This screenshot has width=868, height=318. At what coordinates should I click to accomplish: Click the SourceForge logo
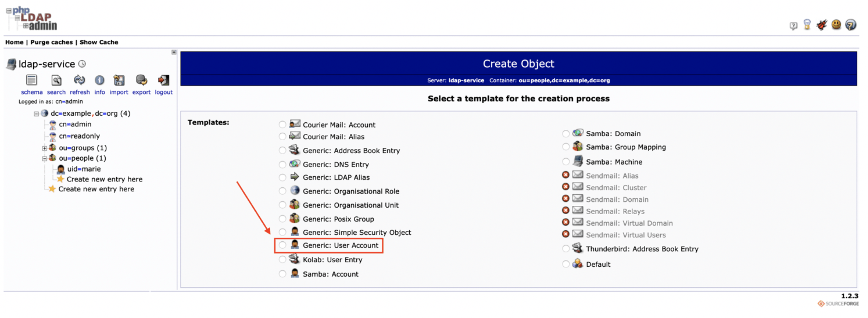(838, 304)
